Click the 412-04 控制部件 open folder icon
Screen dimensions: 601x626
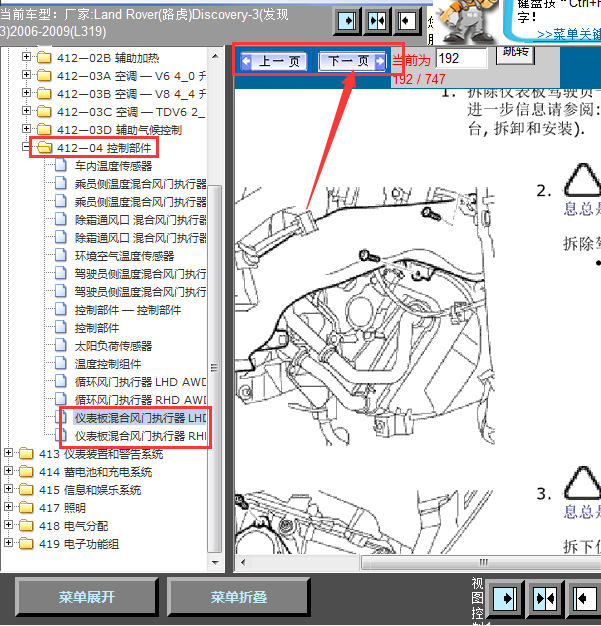pos(43,148)
